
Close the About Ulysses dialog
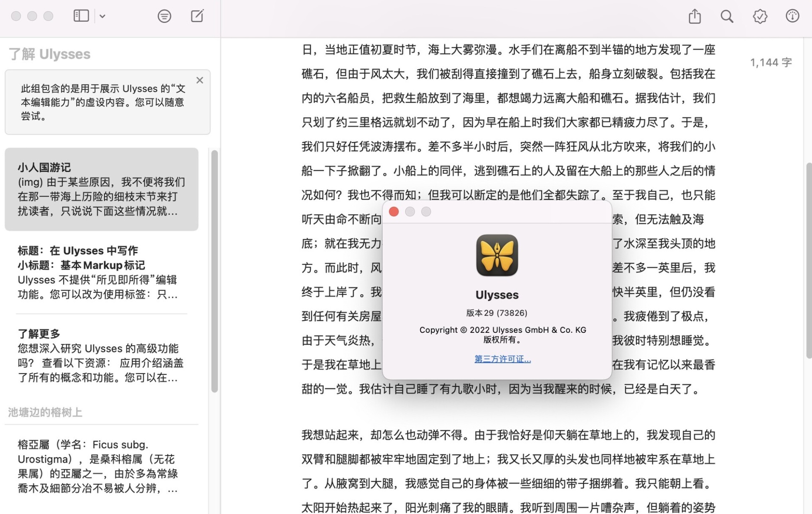tap(394, 212)
